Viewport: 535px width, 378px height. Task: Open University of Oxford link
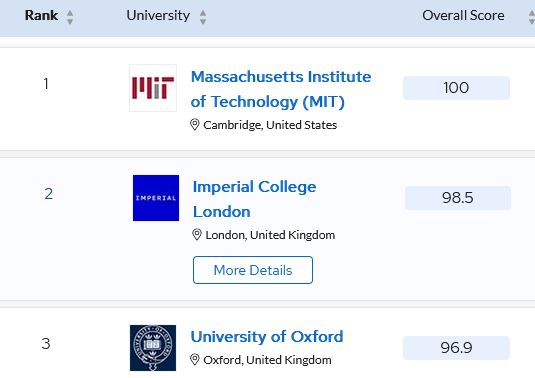pyautogui.click(x=267, y=337)
